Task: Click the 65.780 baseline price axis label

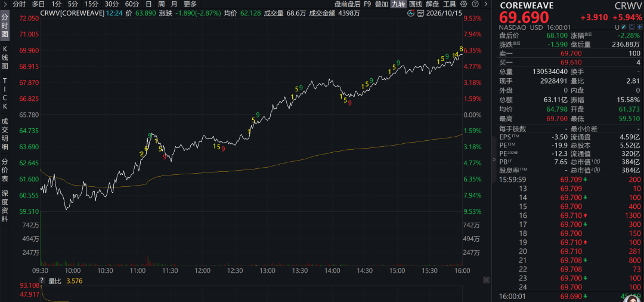Action: tap(29, 115)
